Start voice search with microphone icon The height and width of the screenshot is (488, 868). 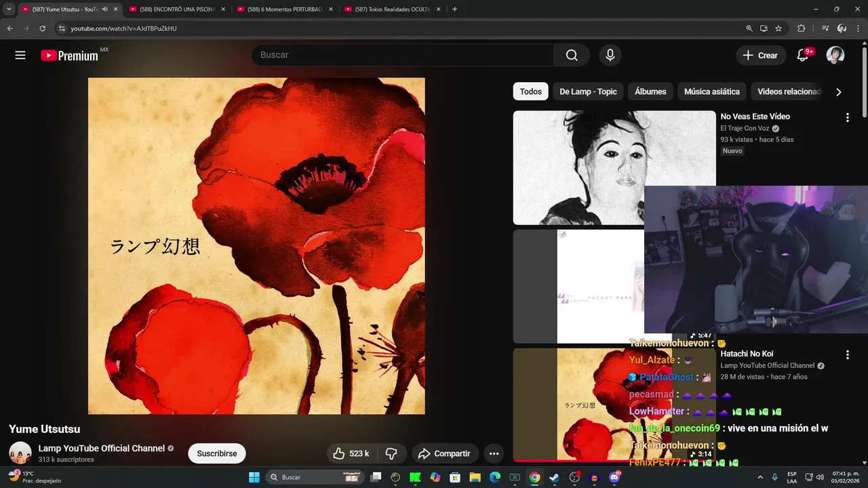(x=610, y=56)
